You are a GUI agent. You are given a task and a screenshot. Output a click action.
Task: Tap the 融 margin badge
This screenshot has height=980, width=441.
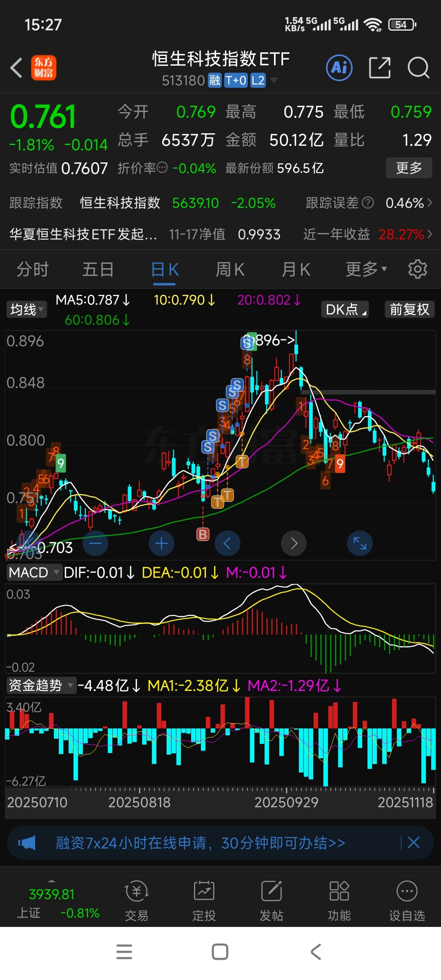click(214, 80)
